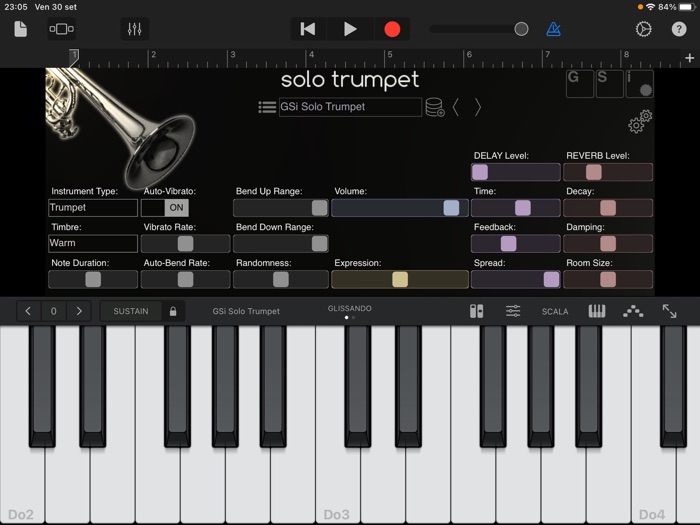Adjust master volume slider knob

pos(521,29)
